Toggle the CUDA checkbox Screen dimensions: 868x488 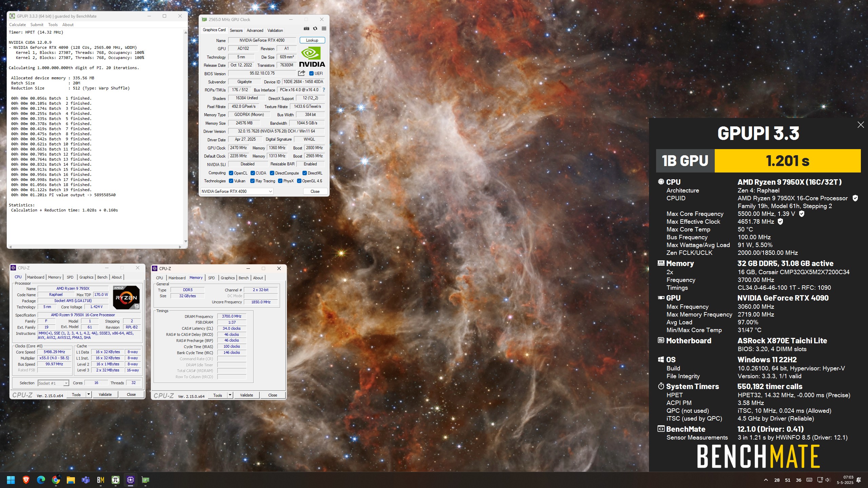point(253,173)
